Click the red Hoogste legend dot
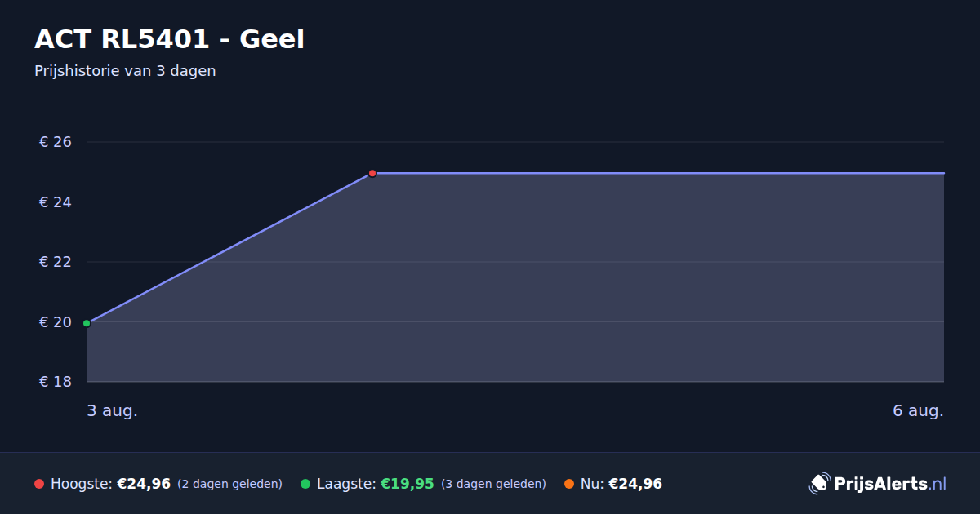 click(39, 484)
